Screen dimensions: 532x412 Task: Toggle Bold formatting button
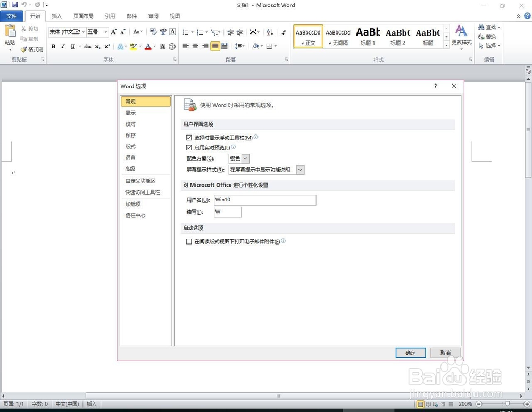(53, 46)
